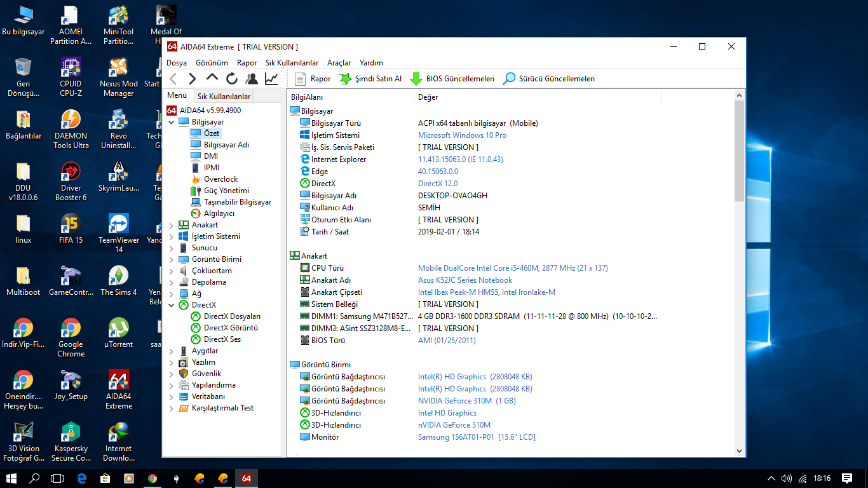The image size is (868, 488).
Task: Select Driver Booster 6 desktop icon
Action: tap(71, 182)
